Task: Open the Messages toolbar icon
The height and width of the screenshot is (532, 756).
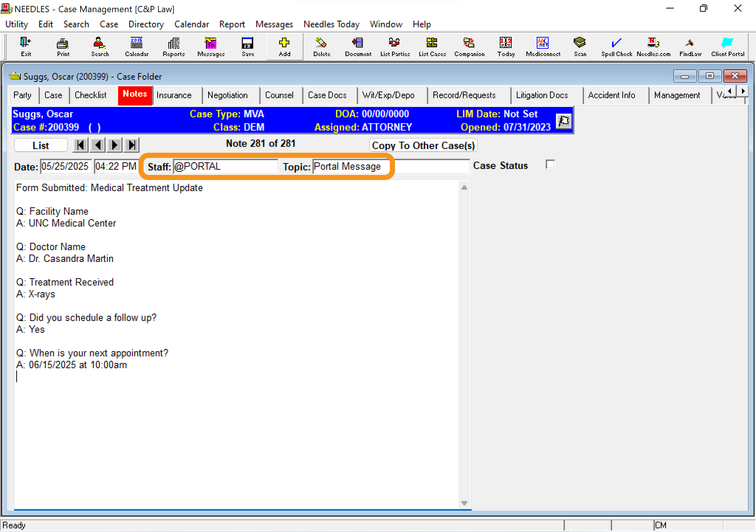Action: tap(211, 46)
